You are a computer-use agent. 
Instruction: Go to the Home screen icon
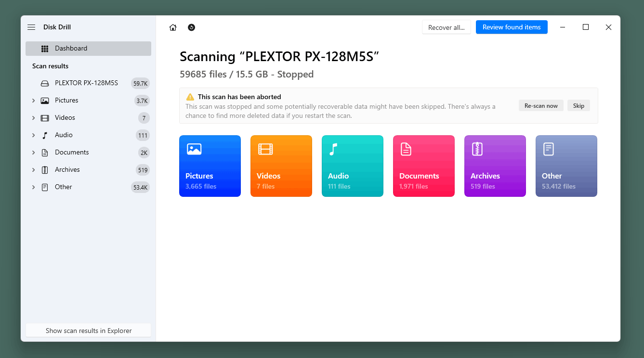pos(173,27)
